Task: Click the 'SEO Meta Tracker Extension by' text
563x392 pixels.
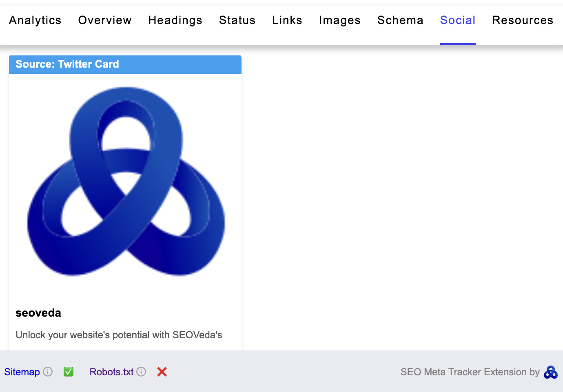Action: pos(470,372)
